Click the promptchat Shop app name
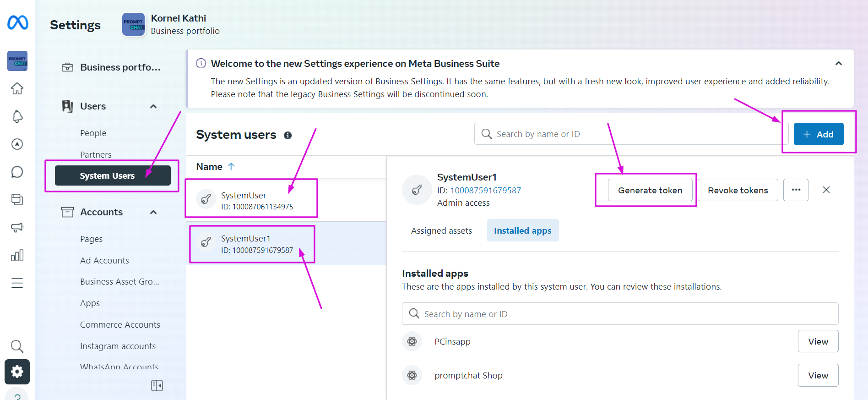 [x=468, y=376]
